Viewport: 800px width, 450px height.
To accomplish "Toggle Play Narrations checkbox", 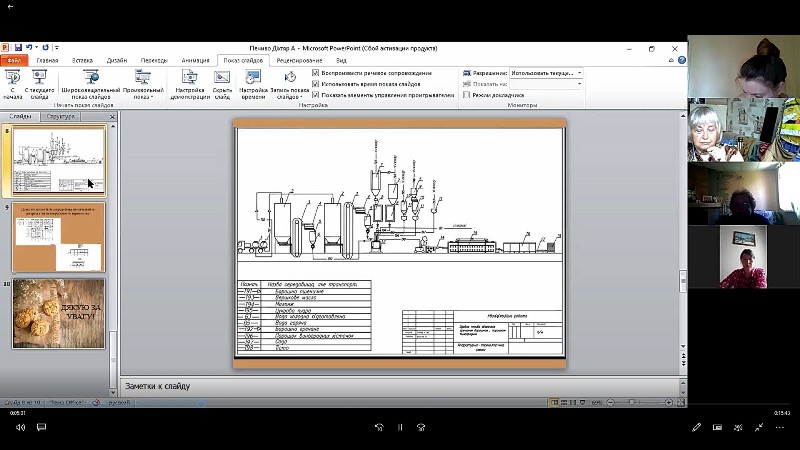I will point(316,73).
